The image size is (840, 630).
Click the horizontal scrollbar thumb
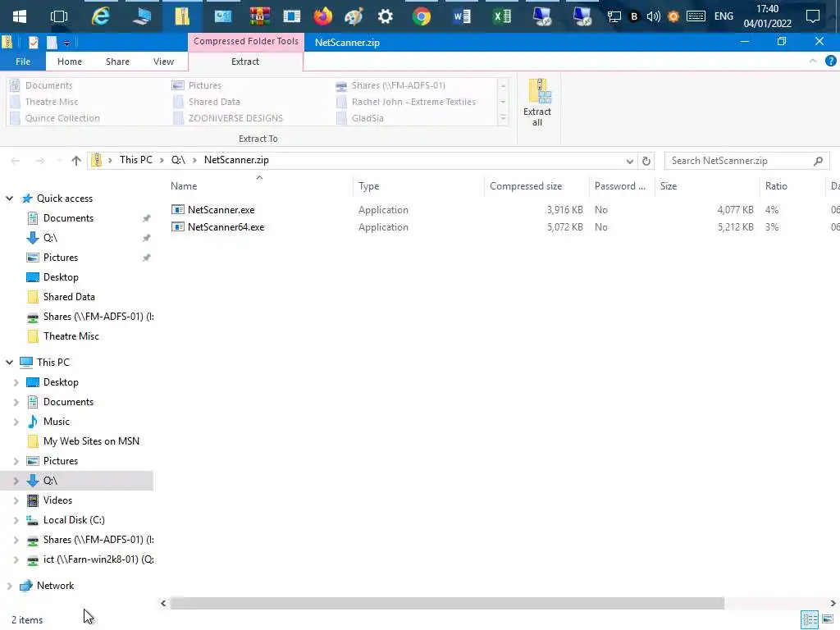(x=447, y=603)
